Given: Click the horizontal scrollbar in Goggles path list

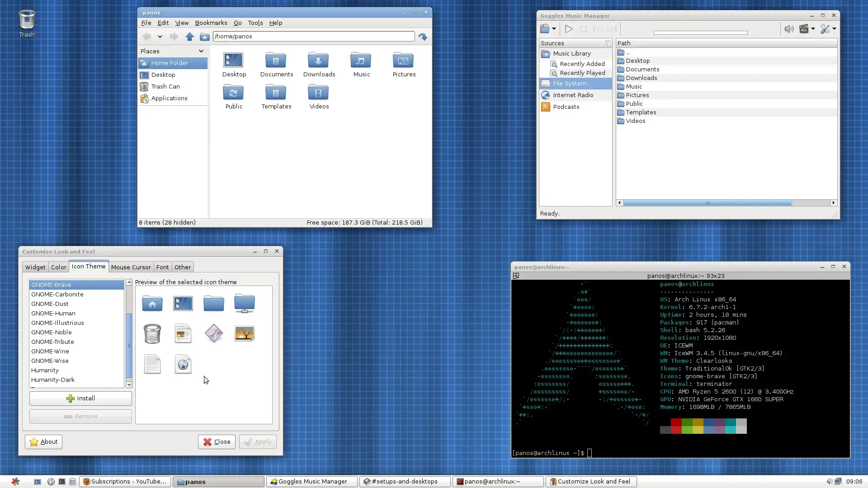Looking at the screenshot, I should pos(707,203).
